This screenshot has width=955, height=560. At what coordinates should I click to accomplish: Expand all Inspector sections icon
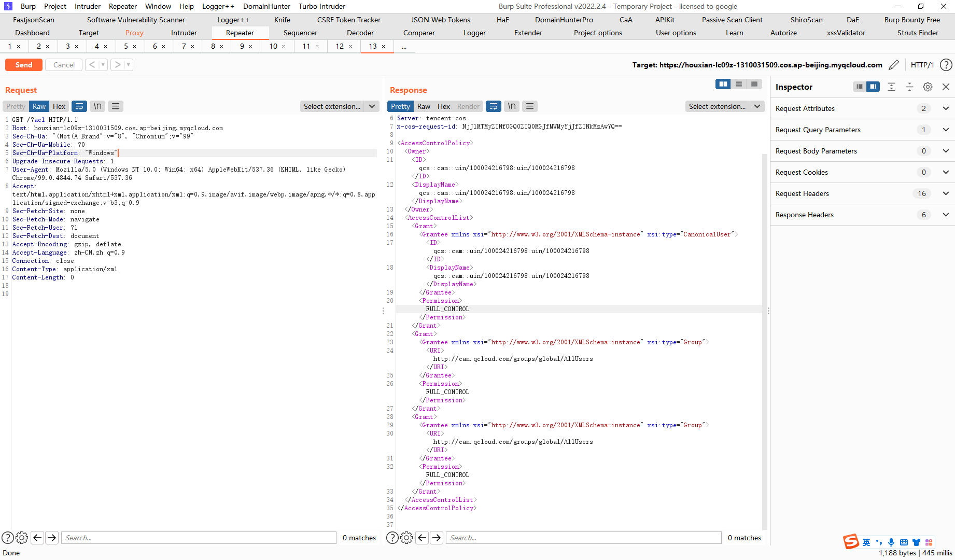(891, 87)
